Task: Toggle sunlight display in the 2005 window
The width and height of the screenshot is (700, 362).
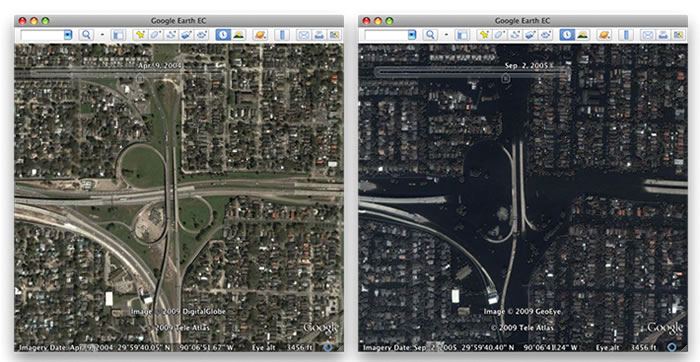Action: pyautogui.click(x=582, y=35)
